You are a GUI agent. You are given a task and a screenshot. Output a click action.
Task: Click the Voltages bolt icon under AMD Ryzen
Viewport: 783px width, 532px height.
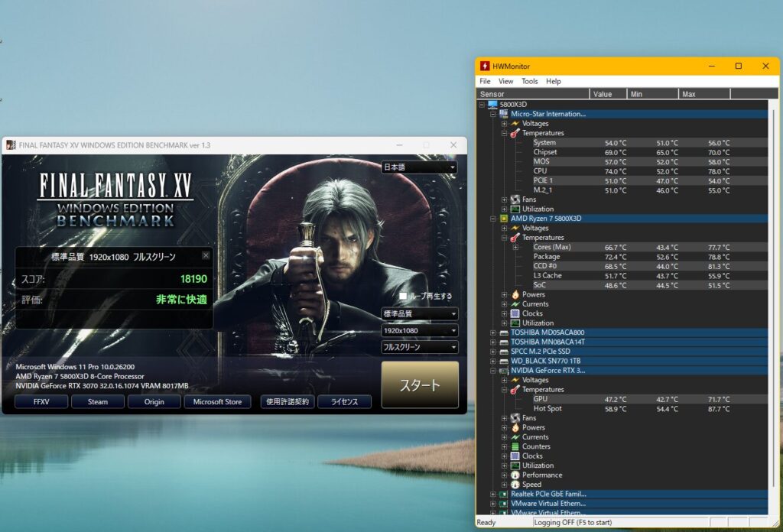[x=515, y=228]
